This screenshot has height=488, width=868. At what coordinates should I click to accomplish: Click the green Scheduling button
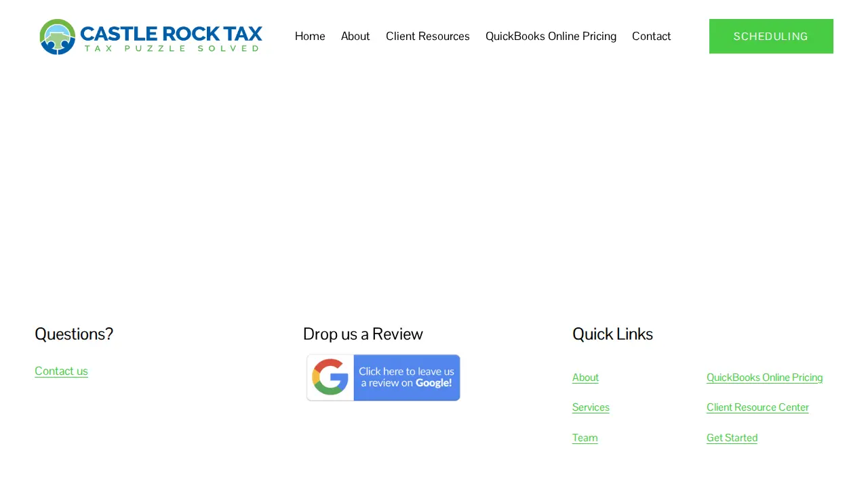tap(771, 37)
